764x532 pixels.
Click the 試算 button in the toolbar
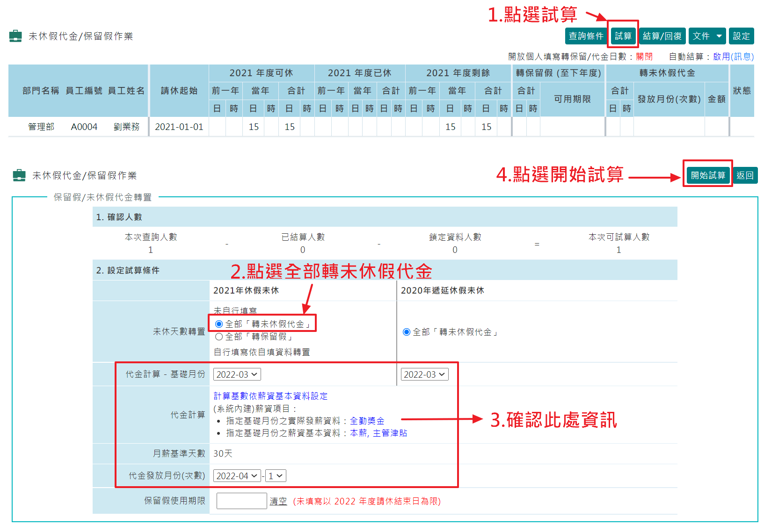click(x=623, y=36)
